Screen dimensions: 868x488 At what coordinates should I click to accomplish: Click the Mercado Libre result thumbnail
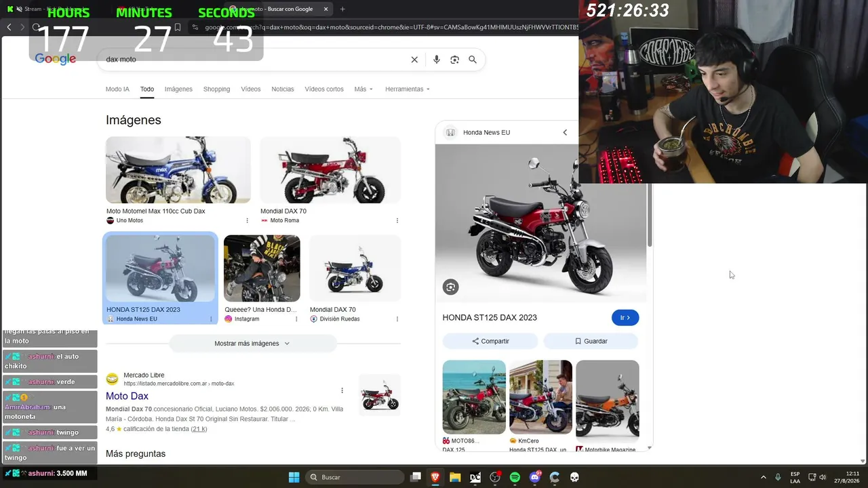(x=380, y=394)
